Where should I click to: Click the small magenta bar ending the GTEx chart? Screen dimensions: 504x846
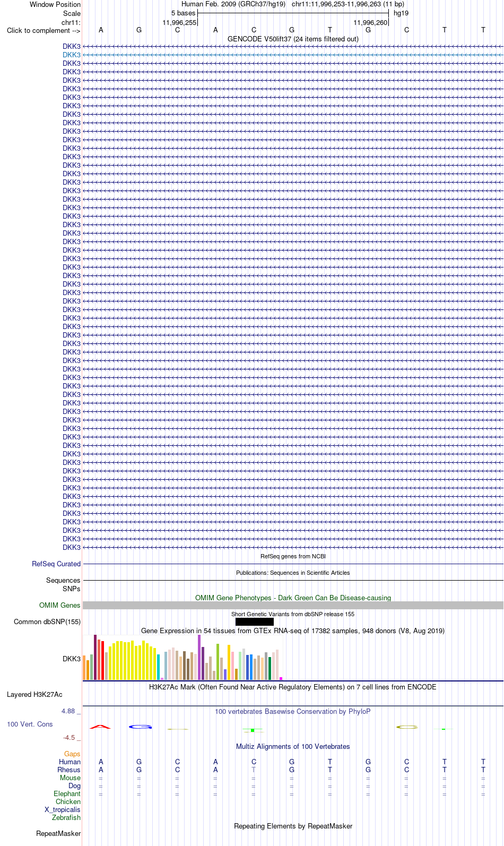[281, 678]
